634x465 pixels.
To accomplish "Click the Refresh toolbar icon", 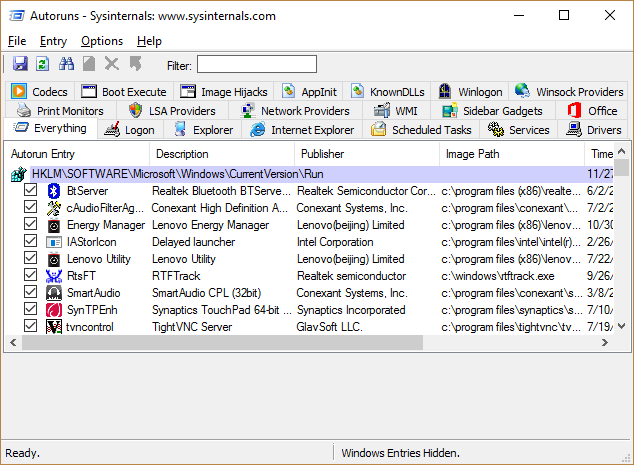I will [x=42, y=64].
